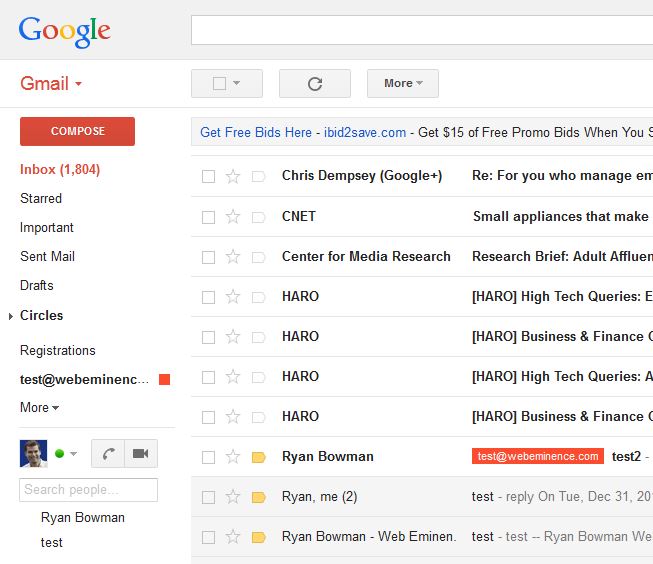Click the select-all checkbox in the toolbar

[219, 83]
